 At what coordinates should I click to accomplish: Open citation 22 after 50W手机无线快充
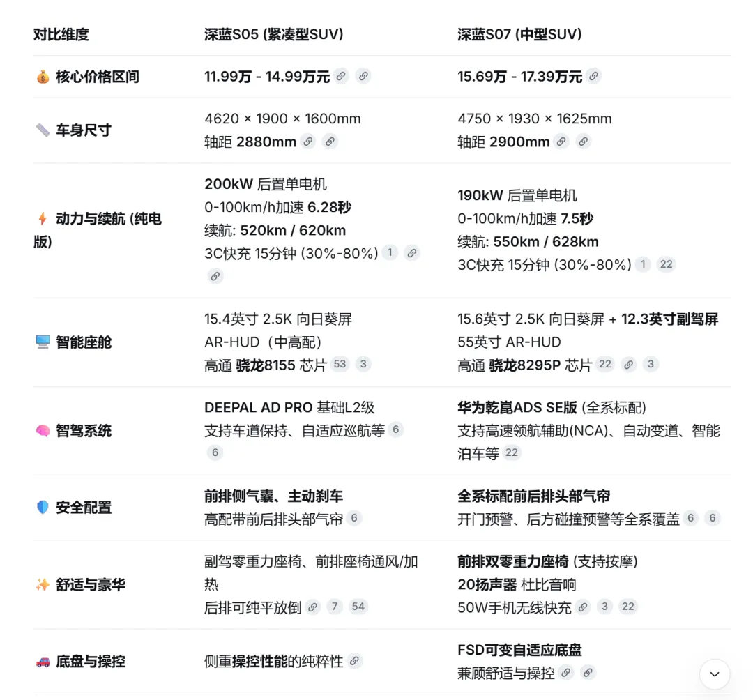pyautogui.click(x=628, y=607)
